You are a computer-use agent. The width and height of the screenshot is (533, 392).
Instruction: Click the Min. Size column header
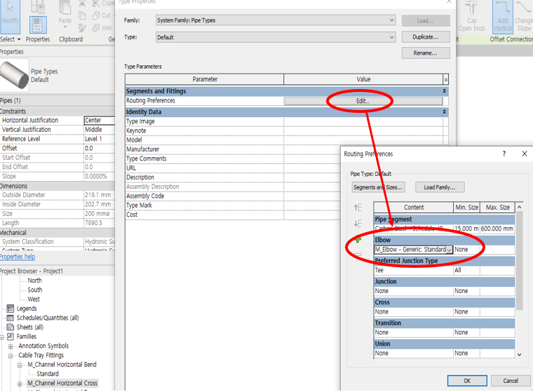tap(466, 208)
